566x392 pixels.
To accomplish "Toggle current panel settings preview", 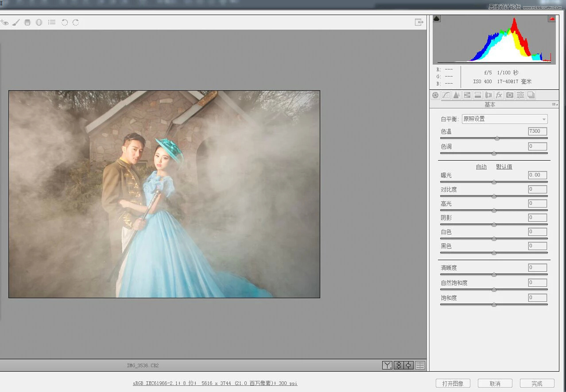I will (x=420, y=365).
